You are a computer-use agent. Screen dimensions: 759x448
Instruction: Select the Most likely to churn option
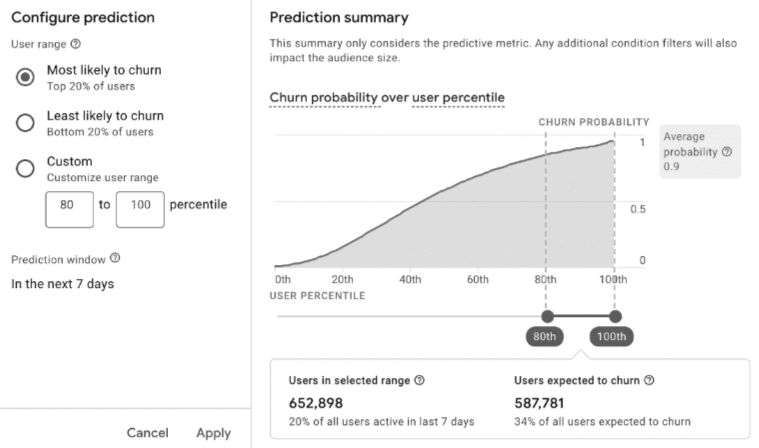(x=26, y=77)
